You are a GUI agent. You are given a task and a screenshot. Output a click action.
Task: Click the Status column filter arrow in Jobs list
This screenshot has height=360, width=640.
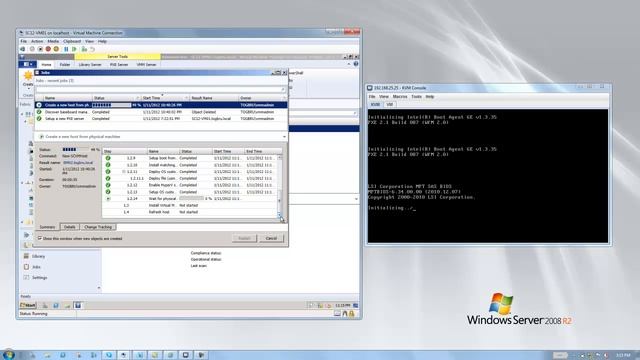click(137, 98)
